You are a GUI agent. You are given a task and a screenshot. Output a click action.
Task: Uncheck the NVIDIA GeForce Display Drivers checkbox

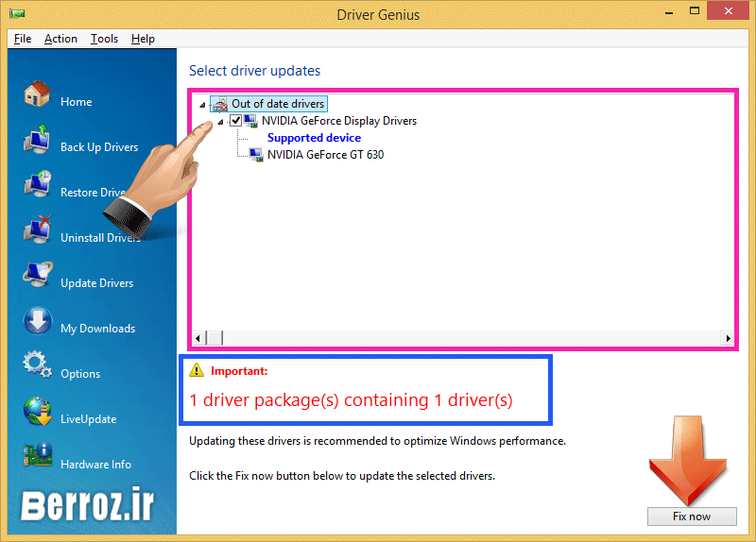235,121
